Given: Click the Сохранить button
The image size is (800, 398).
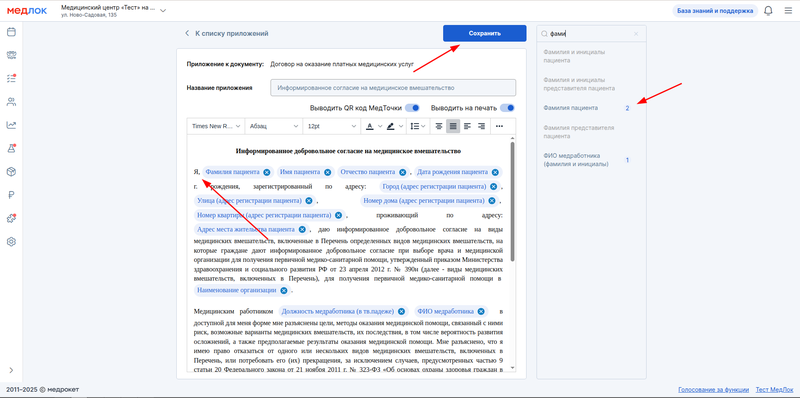Looking at the screenshot, I should point(485,33).
